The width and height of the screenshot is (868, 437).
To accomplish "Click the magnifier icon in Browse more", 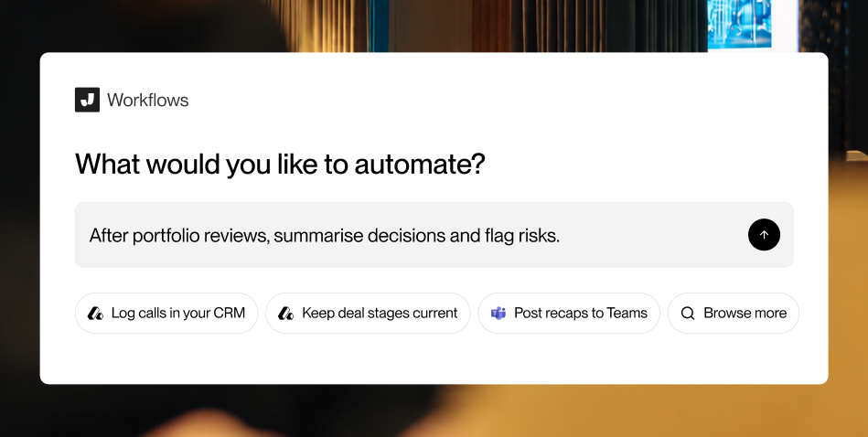I will tap(688, 313).
